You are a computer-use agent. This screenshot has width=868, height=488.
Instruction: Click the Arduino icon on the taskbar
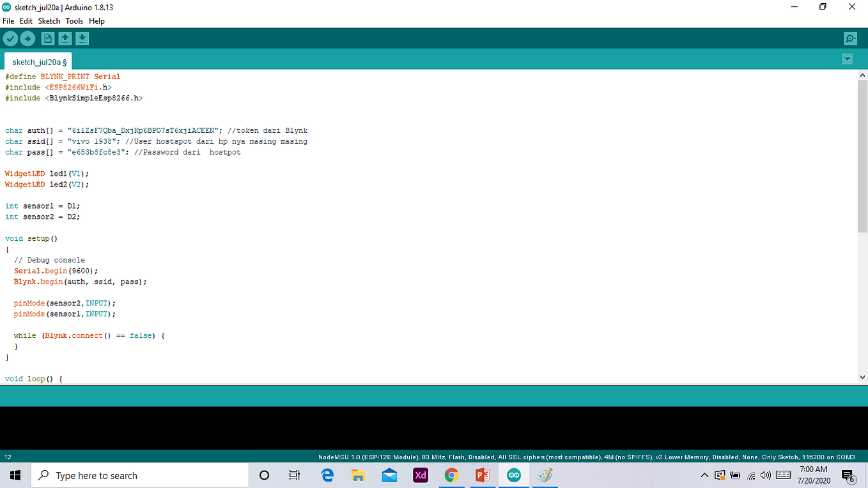(x=514, y=475)
